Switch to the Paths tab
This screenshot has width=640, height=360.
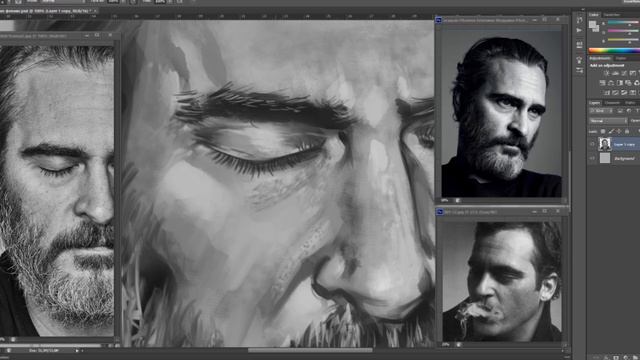click(x=630, y=103)
